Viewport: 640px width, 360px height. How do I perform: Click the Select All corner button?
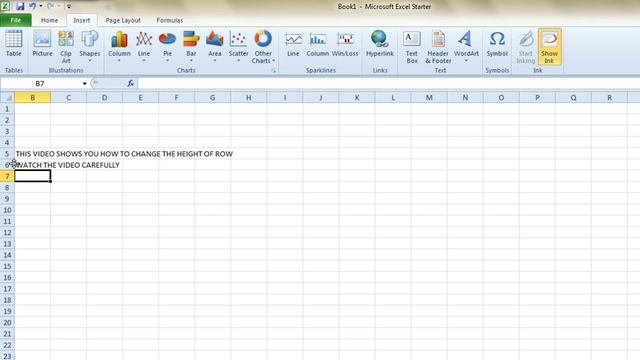7,98
